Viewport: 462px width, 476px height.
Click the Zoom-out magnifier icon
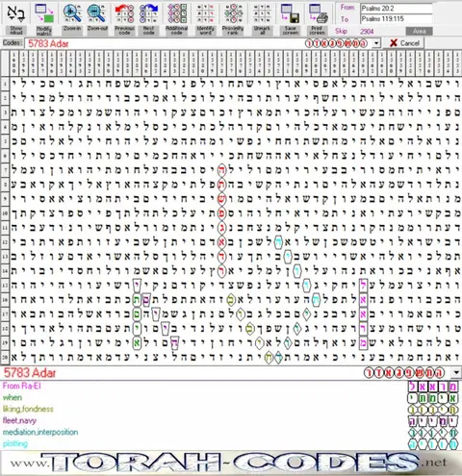[97, 13]
